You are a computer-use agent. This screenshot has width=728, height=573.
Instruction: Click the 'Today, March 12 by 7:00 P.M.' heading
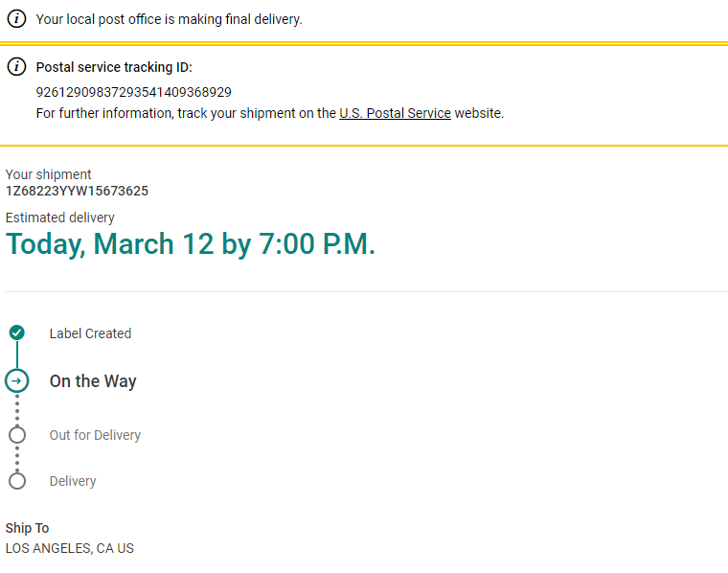click(x=191, y=244)
